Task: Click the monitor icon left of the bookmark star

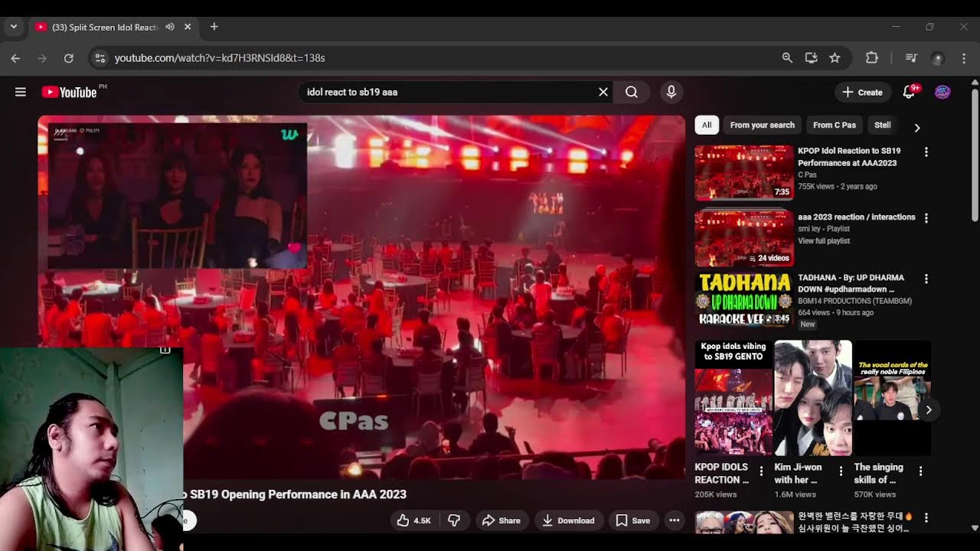Action: coord(811,58)
